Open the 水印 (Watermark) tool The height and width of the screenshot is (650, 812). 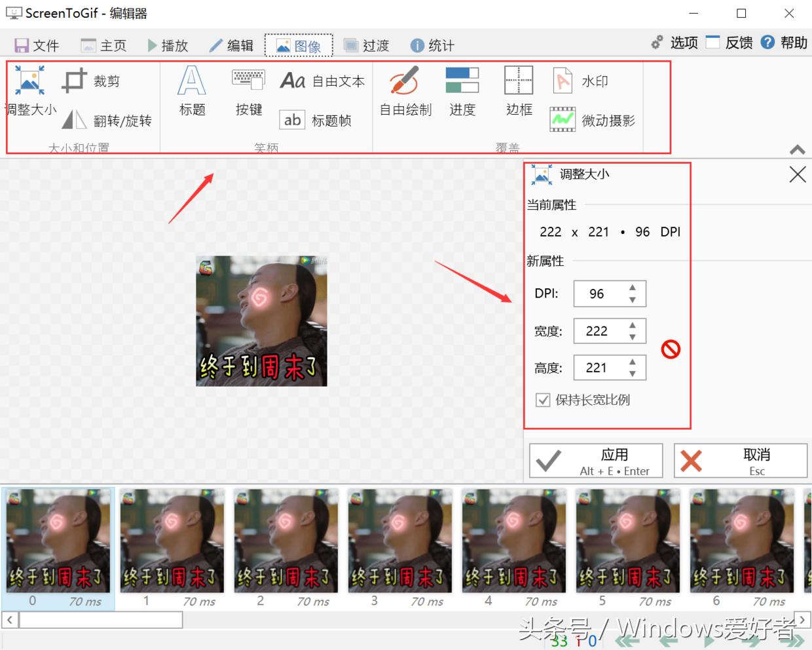(582, 80)
